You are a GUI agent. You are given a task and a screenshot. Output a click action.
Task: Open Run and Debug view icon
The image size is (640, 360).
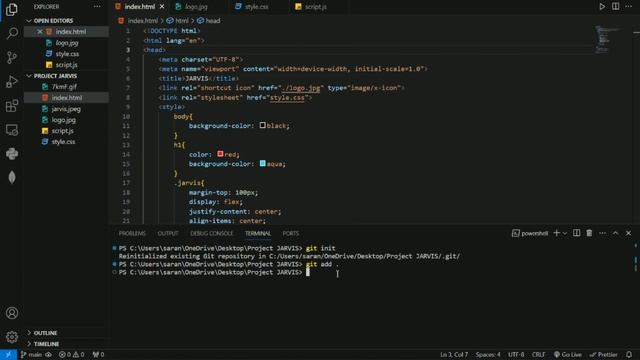[x=12, y=82]
